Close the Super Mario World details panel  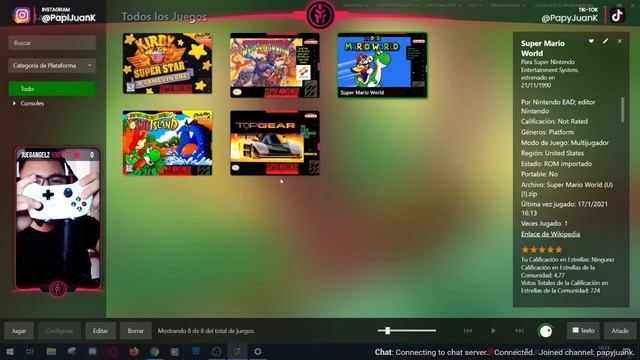click(620, 41)
